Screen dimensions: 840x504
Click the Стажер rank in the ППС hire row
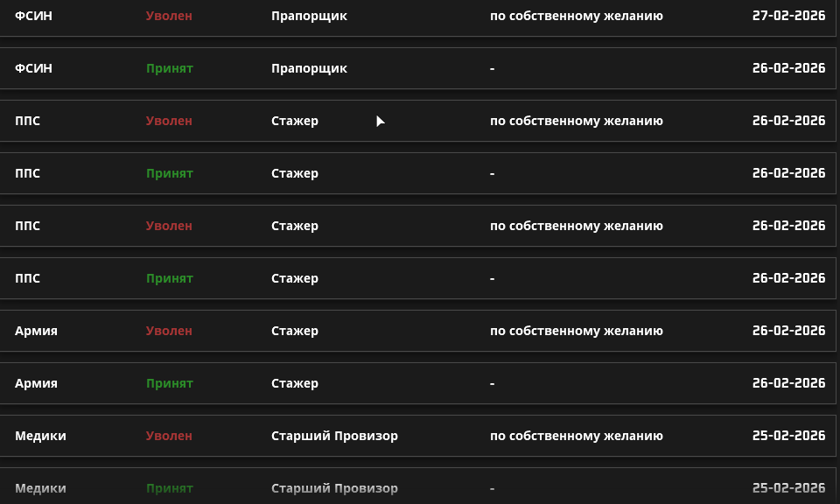pyautogui.click(x=295, y=172)
